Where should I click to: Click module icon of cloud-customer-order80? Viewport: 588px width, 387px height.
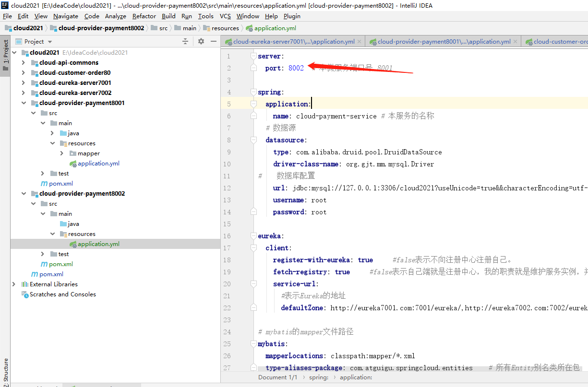click(35, 73)
